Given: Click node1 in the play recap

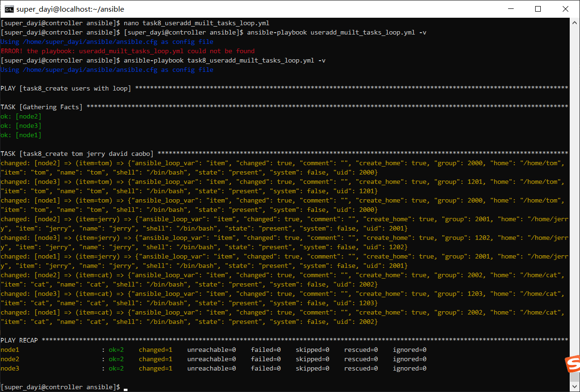Looking at the screenshot, I should [10, 350].
